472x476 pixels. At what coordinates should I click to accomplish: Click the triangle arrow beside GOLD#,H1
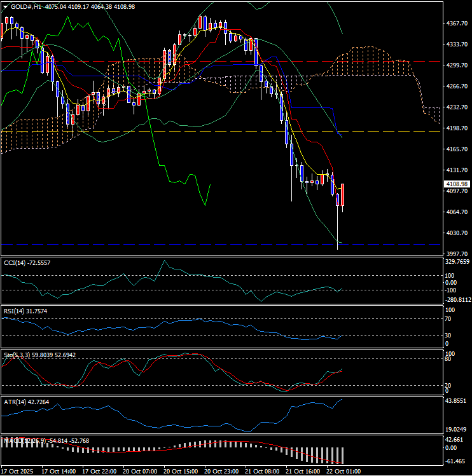pos(6,6)
